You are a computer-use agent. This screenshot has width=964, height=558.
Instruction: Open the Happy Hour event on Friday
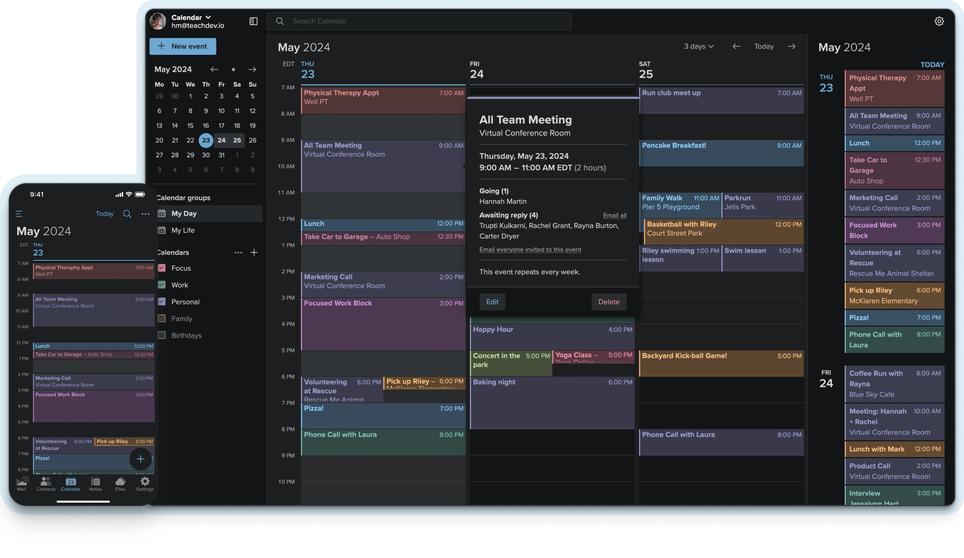[x=552, y=337]
